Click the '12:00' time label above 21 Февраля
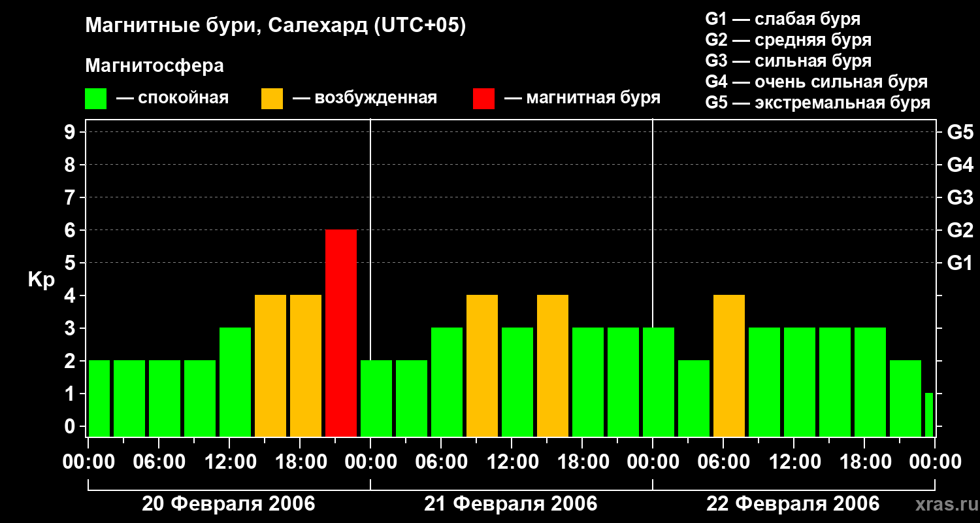This screenshot has width=980, height=523. coord(512,462)
